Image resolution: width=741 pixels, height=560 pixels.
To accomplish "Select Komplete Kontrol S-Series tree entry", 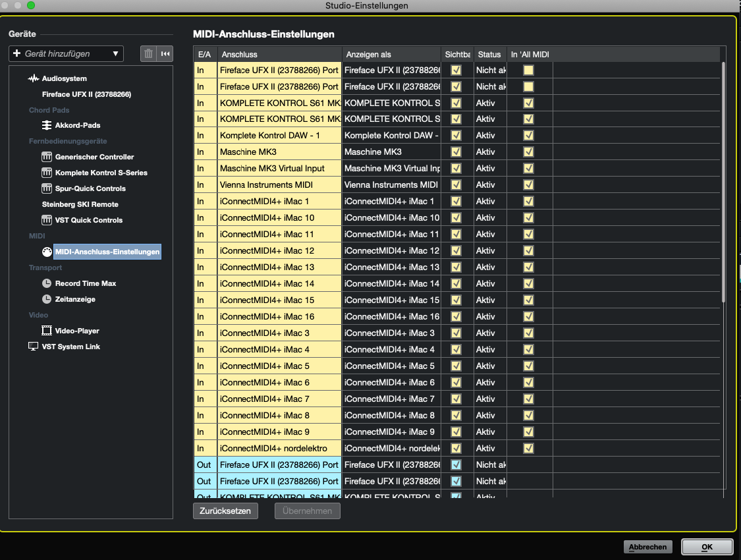I will 101,173.
